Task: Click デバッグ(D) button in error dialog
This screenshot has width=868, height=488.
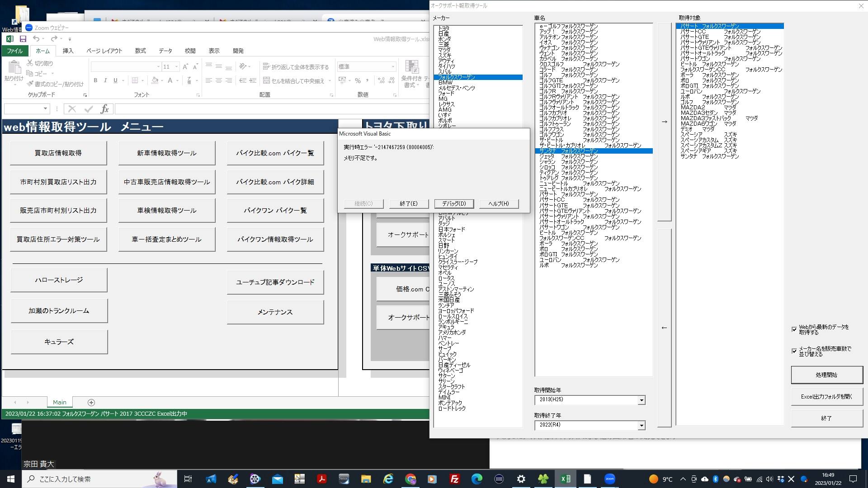Action: (453, 204)
